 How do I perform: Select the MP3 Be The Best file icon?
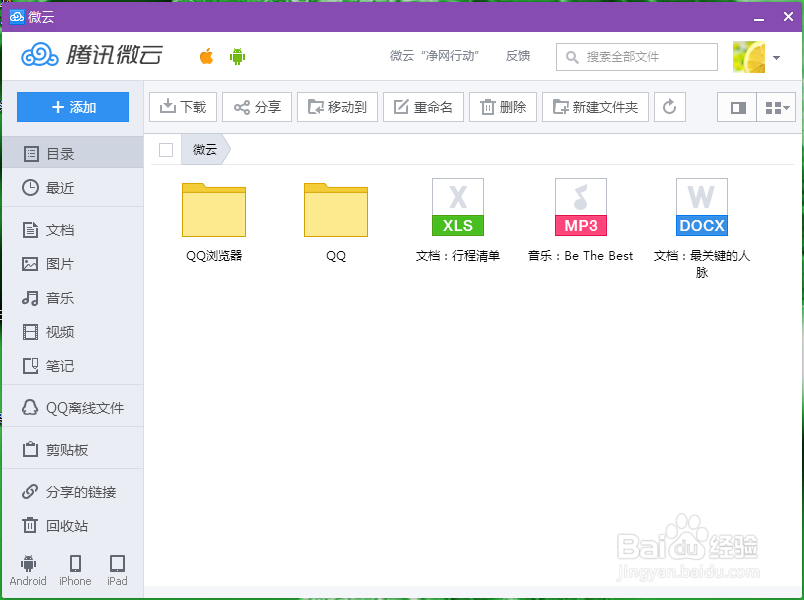click(580, 207)
